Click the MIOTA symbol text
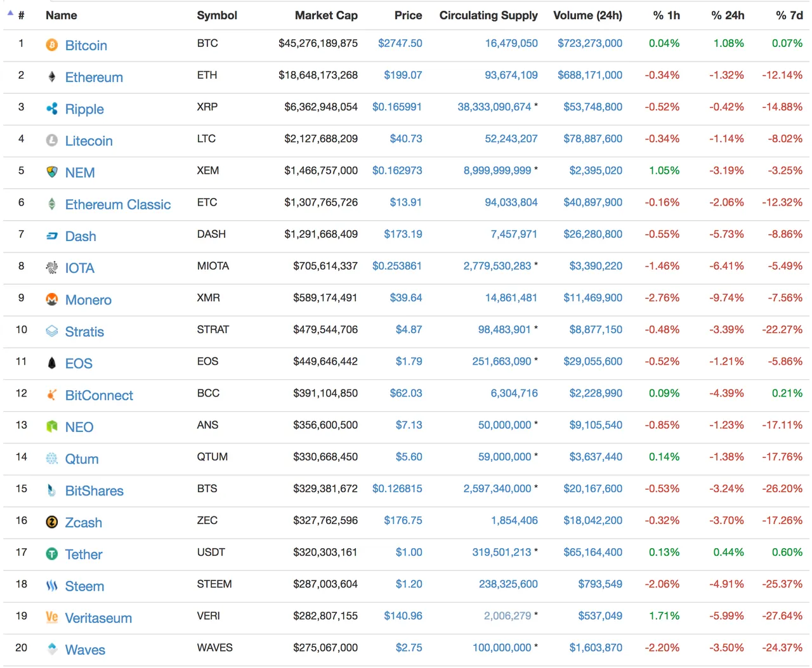The image size is (812, 668). pyautogui.click(x=213, y=266)
